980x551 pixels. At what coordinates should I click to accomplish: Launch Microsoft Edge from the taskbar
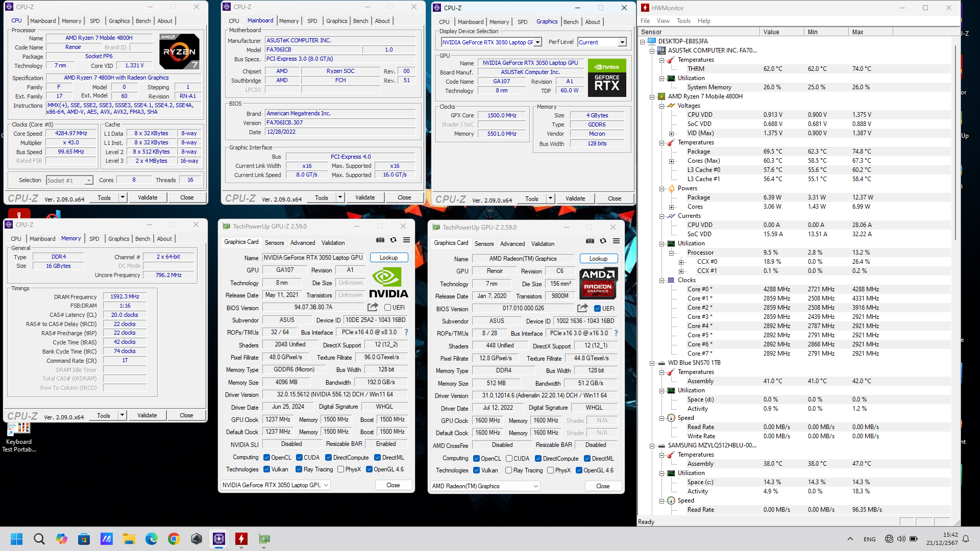tap(152, 539)
